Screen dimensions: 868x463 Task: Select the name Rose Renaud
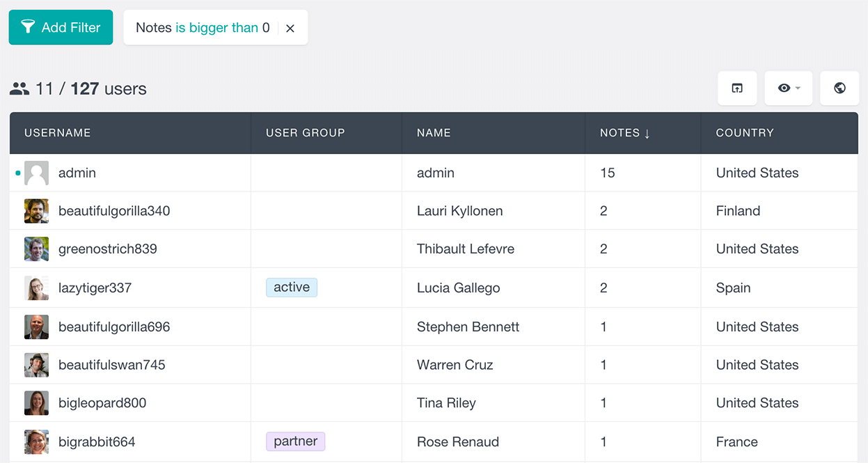[x=458, y=441]
